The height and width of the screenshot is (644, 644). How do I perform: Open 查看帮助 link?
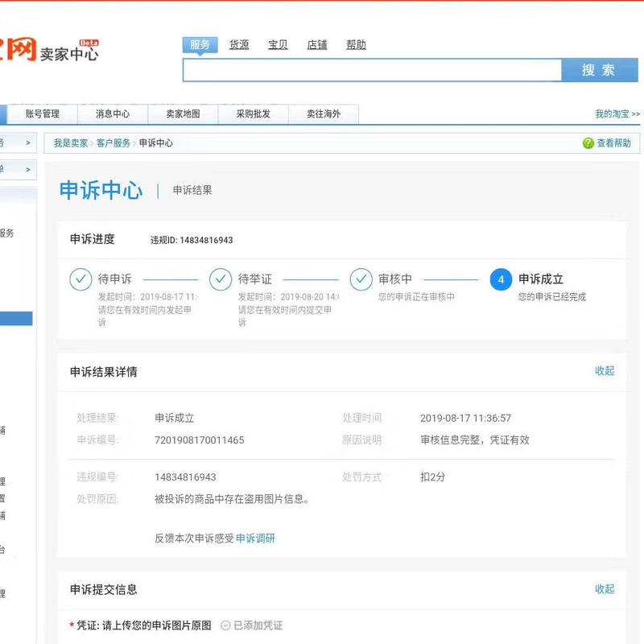coord(613,143)
